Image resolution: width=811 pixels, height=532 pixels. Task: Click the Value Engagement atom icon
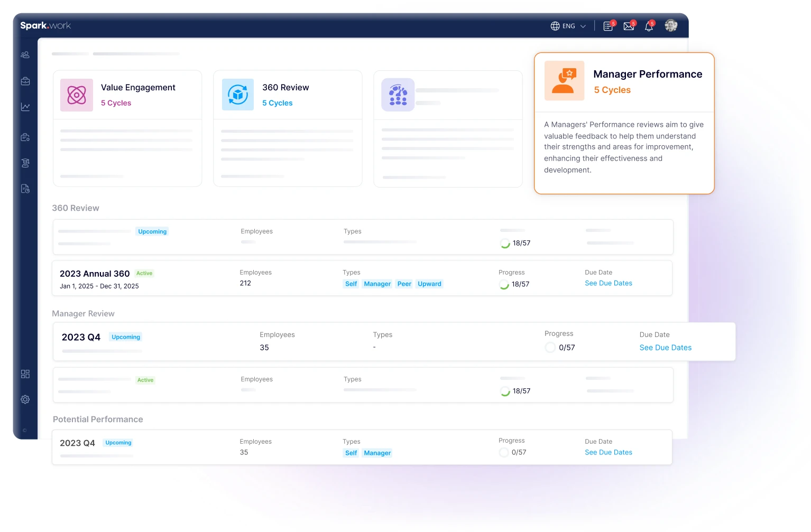(77, 95)
